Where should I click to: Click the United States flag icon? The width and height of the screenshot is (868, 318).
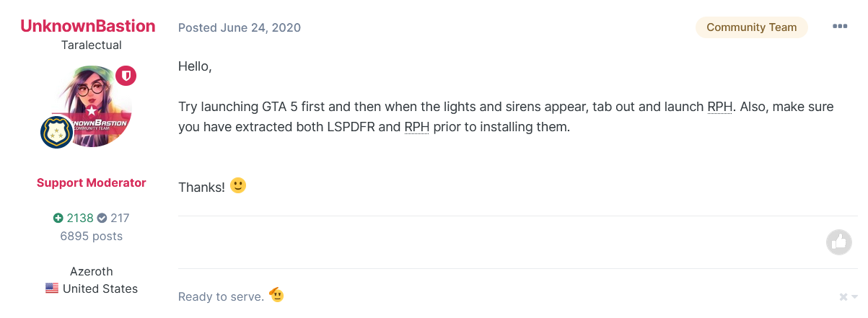pos(52,288)
